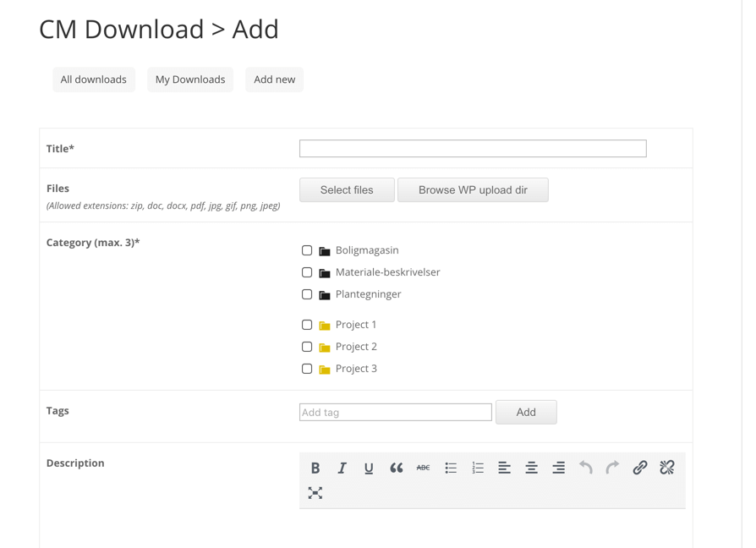756x548 pixels.
Task: Click the Underline formatting icon
Action: (369, 468)
